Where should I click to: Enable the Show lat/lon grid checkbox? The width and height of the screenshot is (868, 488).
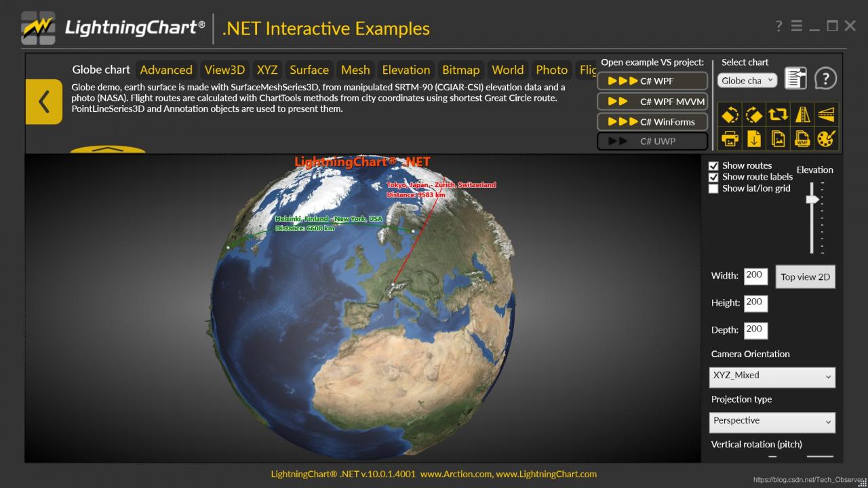pyautogui.click(x=713, y=189)
